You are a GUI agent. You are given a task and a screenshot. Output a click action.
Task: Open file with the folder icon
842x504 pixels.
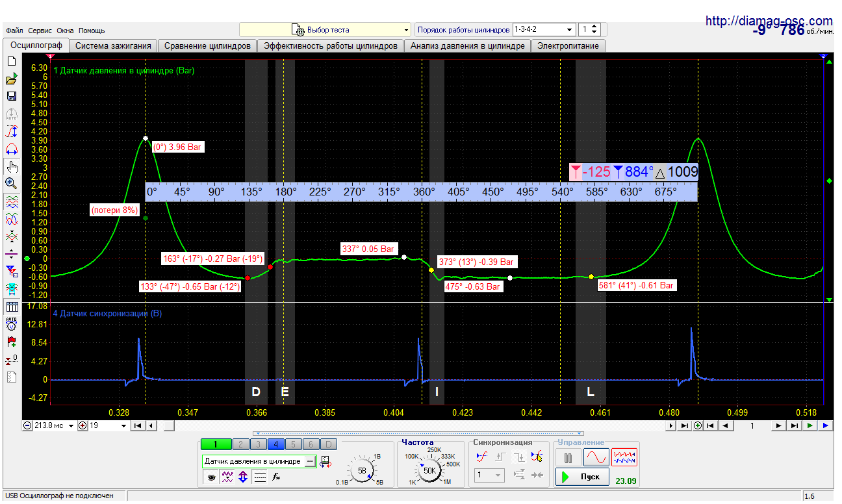click(11, 79)
